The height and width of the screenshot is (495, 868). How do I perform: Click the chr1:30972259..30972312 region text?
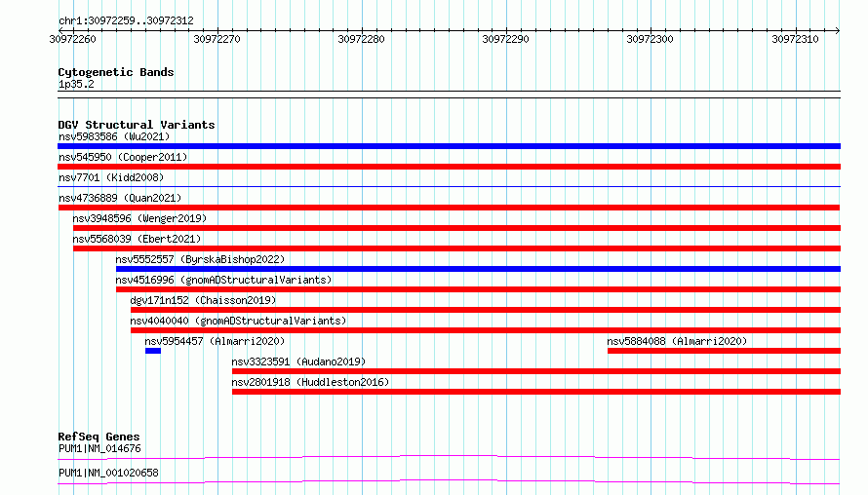pyautogui.click(x=126, y=20)
